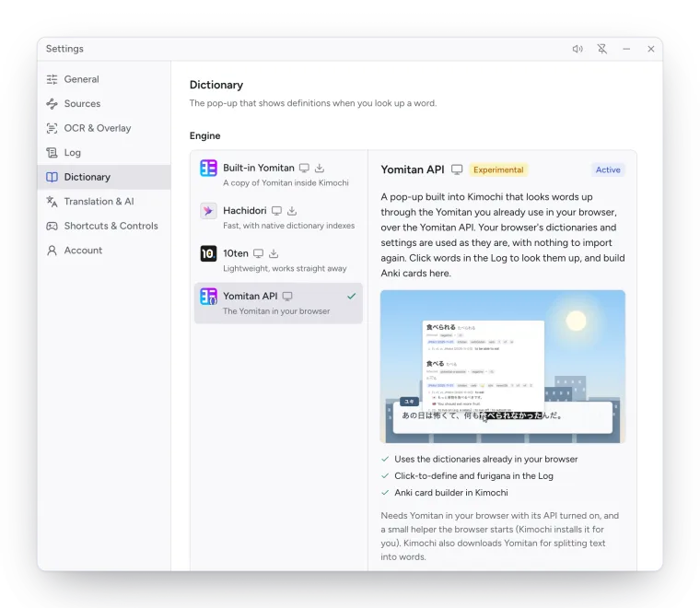Click monitor icon beside Built-in Yomitan
Viewport: 700px width, 608px height.
click(x=304, y=169)
